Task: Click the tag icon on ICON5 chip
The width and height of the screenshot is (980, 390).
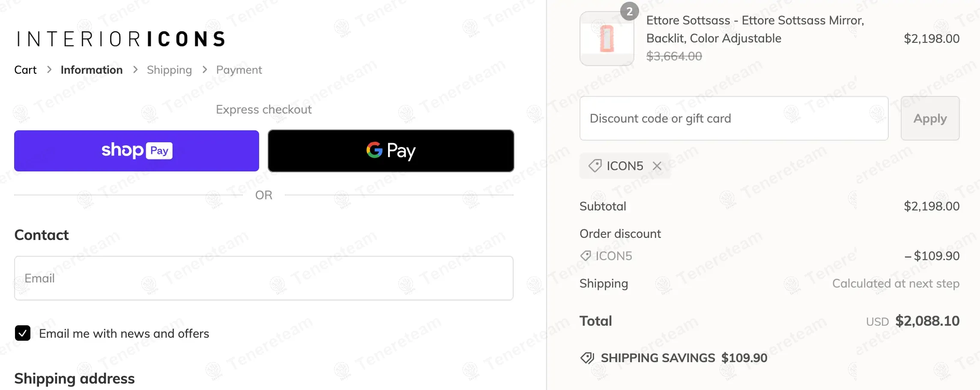Action: pos(595,166)
